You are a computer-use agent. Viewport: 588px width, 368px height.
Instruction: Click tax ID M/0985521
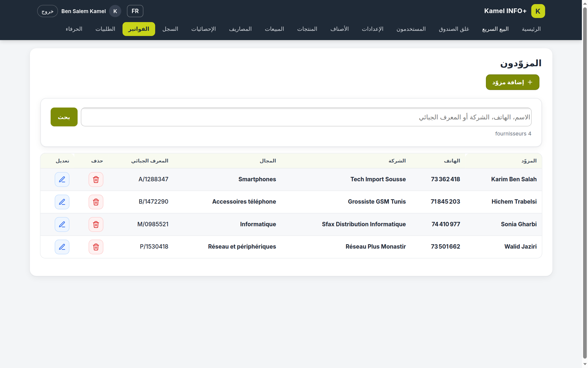153,224
